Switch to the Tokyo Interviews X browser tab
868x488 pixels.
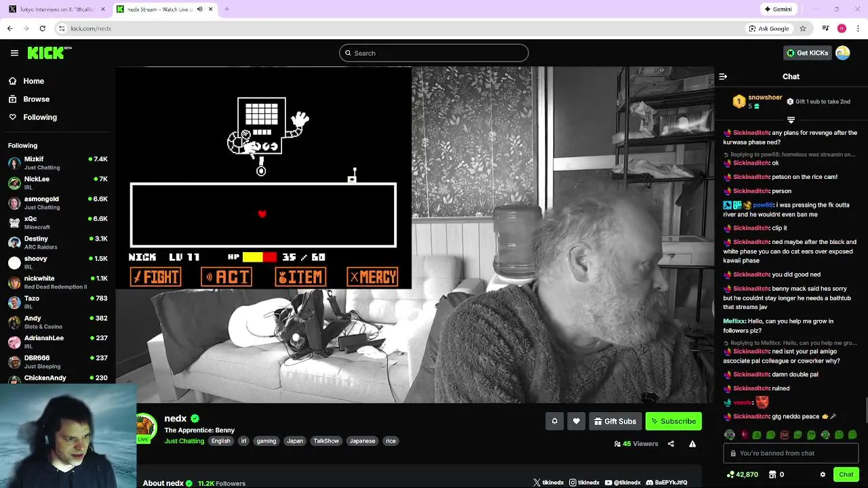tap(57, 9)
